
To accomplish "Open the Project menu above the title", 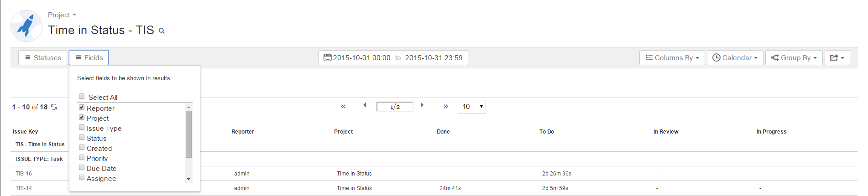I will pyautogui.click(x=62, y=15).
